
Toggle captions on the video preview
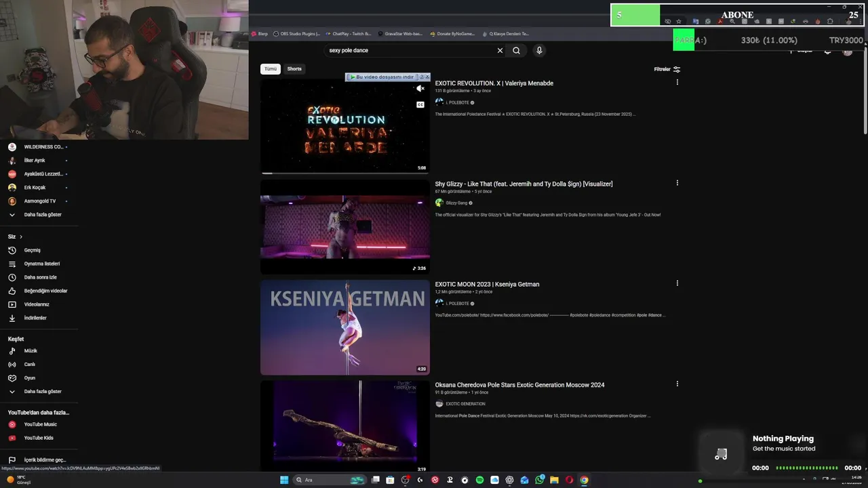point(420,104)
